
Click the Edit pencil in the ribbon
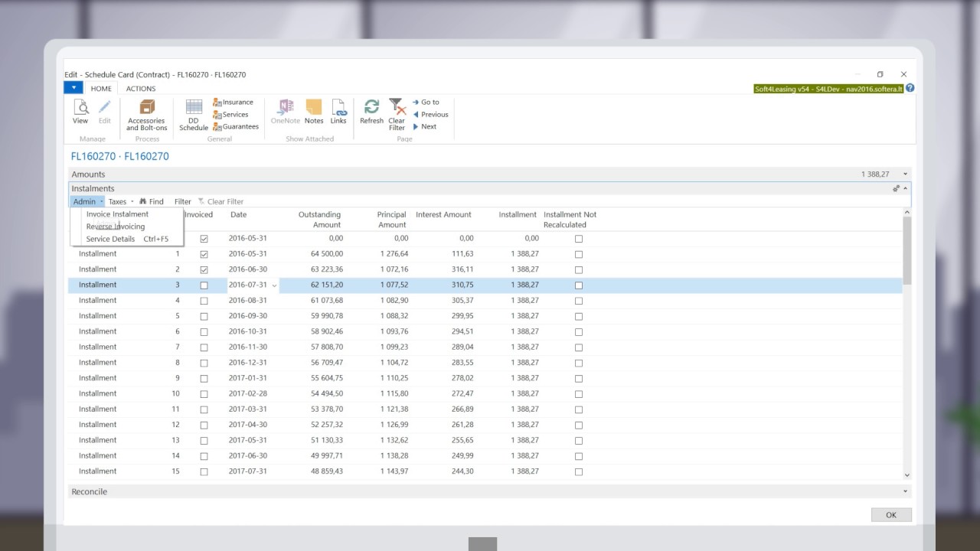tap(105, 112)
